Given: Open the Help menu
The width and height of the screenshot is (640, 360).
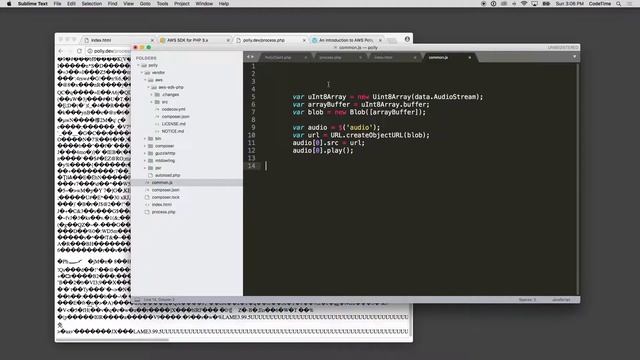Looking at the screenshot, I should coord(224,4).
